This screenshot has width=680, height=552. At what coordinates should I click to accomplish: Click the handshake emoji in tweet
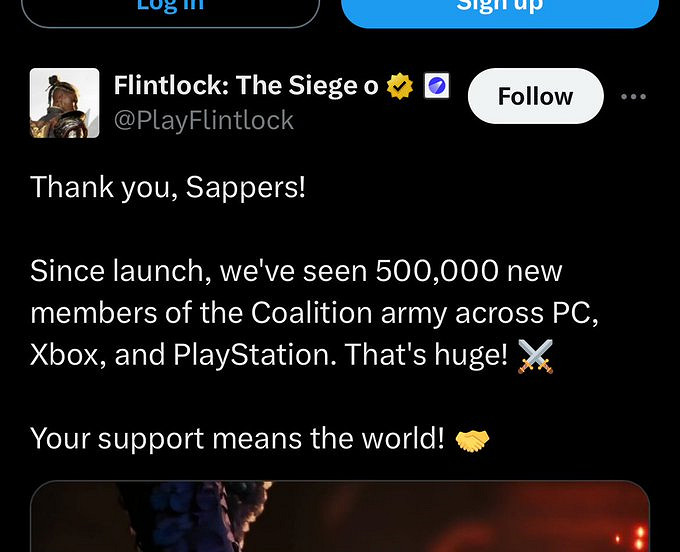(472, 440)
